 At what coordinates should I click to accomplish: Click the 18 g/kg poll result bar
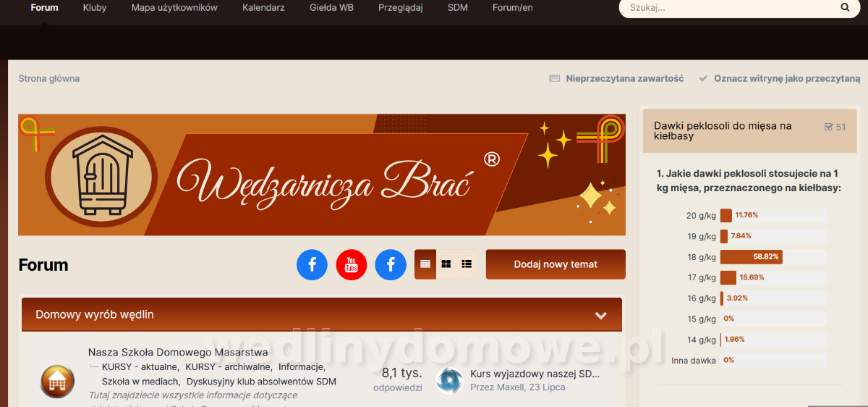[x=773, y=257]
